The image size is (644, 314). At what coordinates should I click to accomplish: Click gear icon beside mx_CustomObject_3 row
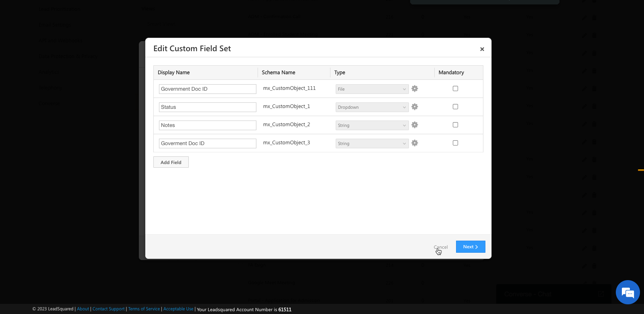pos(415,143)
